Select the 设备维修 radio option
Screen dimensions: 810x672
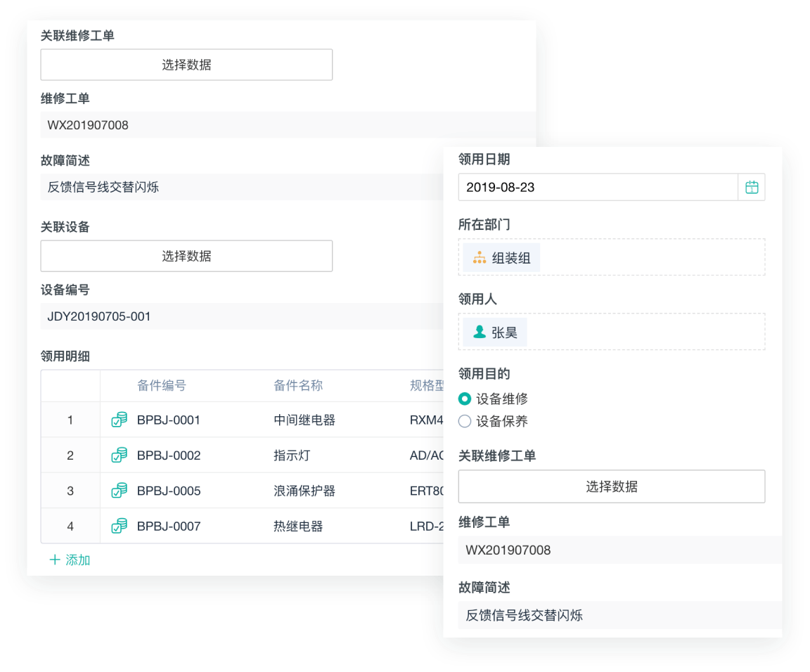click(464, 399)
